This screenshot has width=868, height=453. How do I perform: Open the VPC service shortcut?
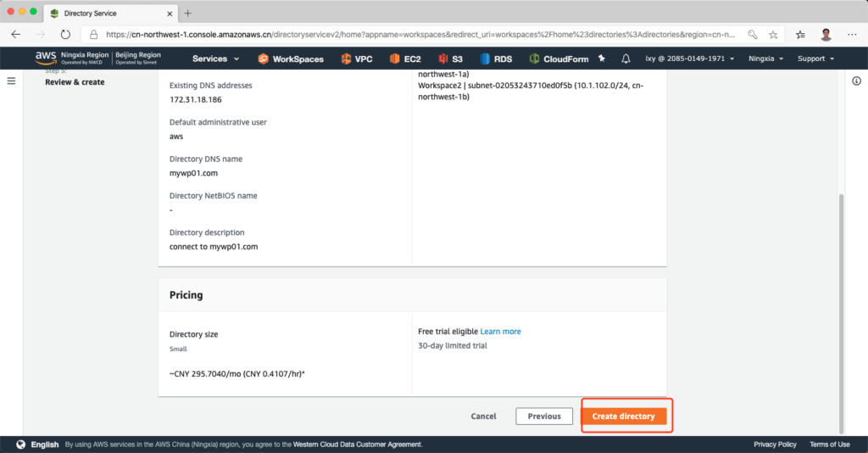pos(356,59)
